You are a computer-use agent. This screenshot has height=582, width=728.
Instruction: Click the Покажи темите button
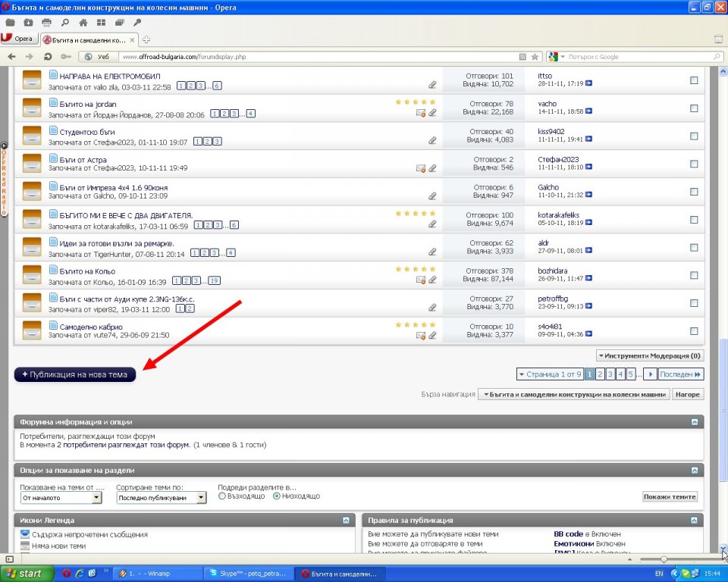pos(670,496)
